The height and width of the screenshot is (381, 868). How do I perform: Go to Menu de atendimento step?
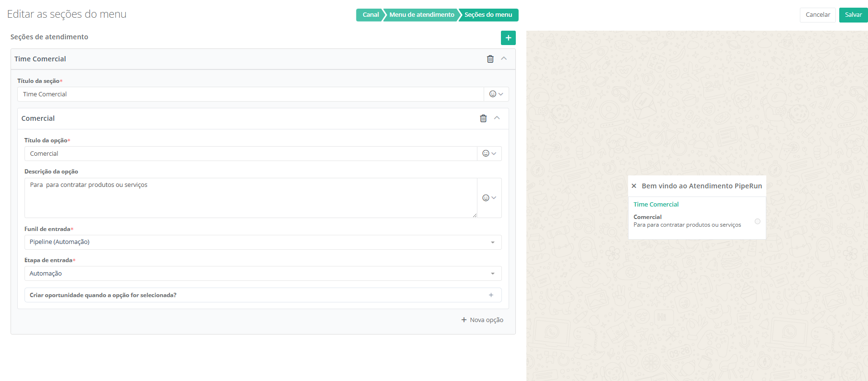[421, 15]
